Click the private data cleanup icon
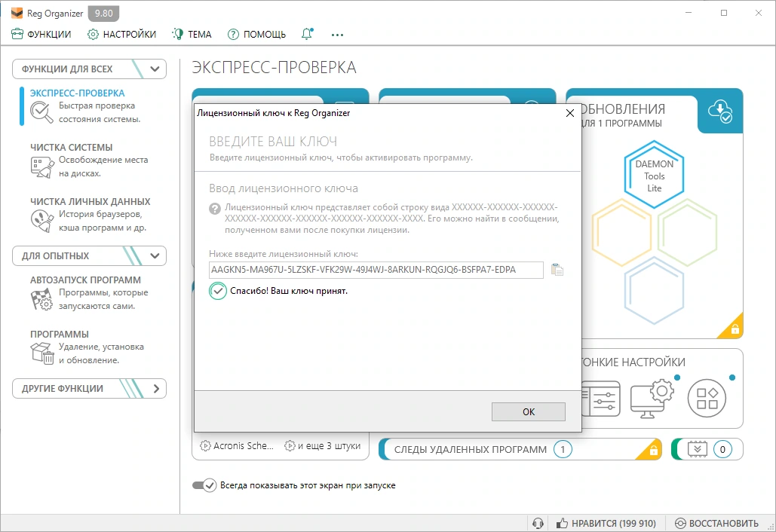Viewport: 776px width, 532px height. click(42, 221)
